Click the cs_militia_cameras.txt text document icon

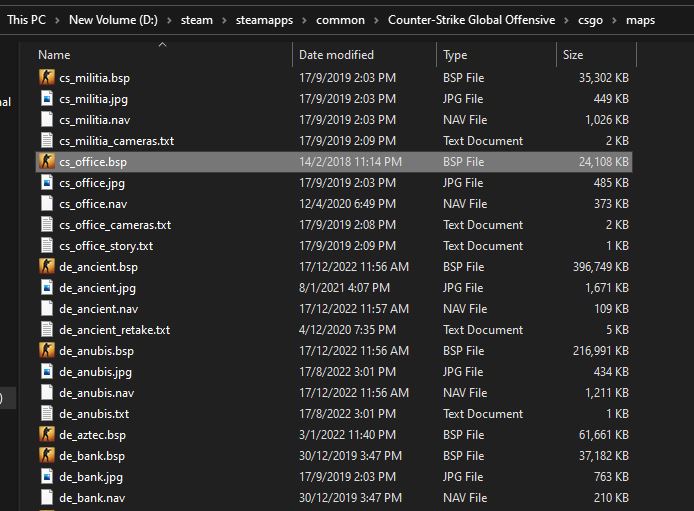(46, 140)
